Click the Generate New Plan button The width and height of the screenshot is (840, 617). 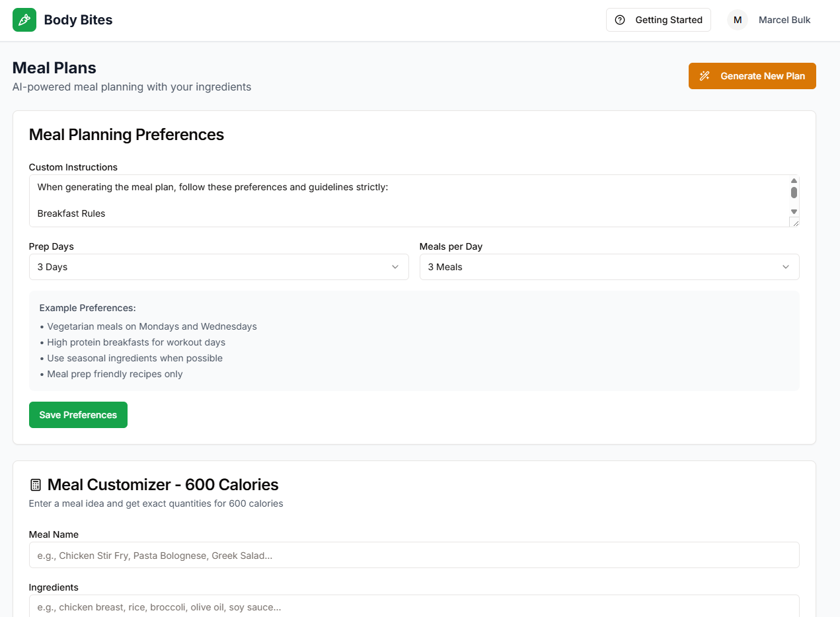pos(751,75)
